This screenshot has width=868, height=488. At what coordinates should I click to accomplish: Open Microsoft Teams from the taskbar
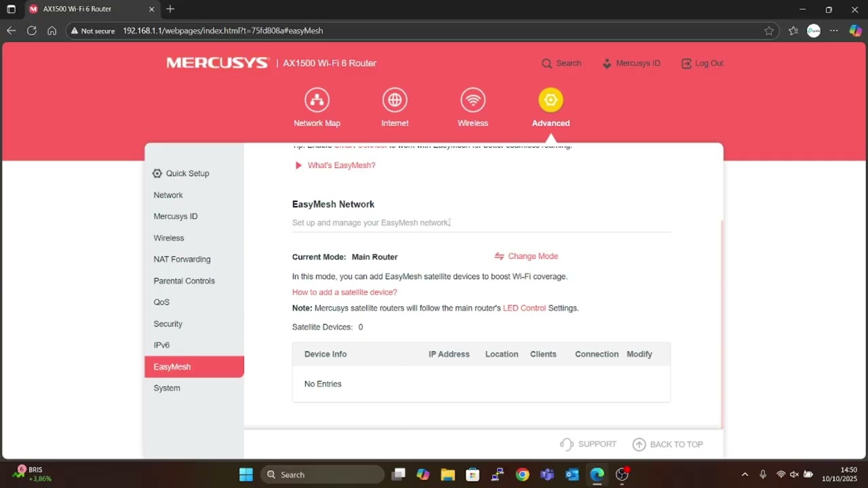tap(547, 474)
